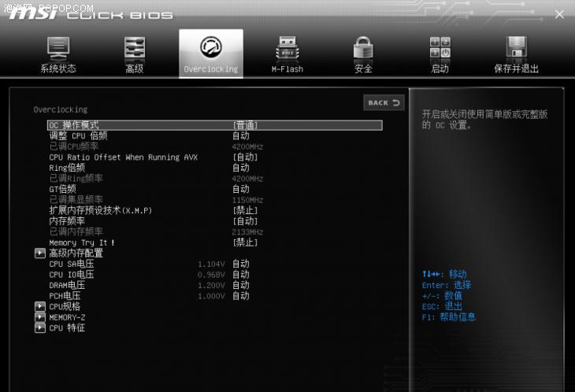Click the 4200MHz adjusted CPU frequency value

tap(247, 147)
